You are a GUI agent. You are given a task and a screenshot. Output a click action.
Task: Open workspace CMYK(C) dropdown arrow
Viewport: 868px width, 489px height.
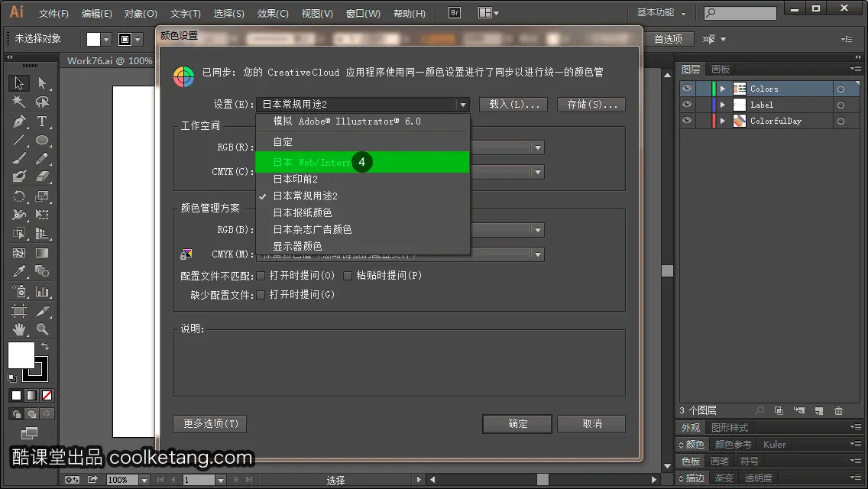coord(537,172)
